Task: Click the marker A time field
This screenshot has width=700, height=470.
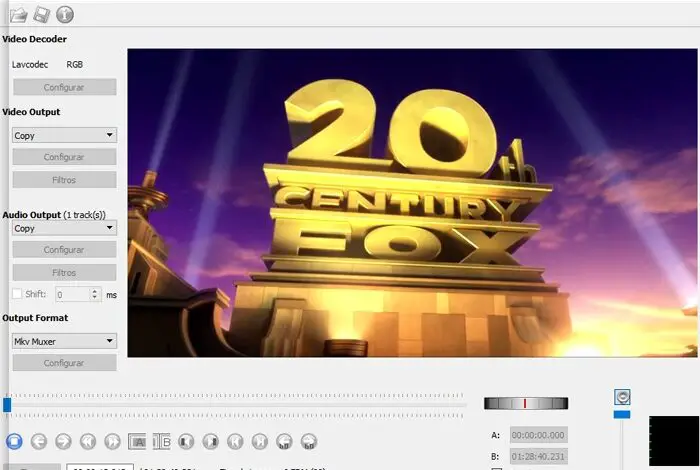Action: click(x=538, y=435)
